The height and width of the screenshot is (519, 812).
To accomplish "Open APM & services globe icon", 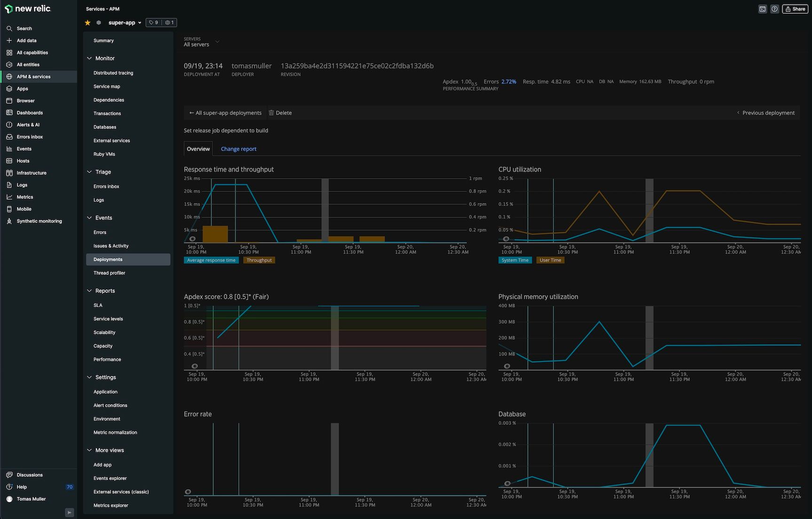I will (9, 77).
